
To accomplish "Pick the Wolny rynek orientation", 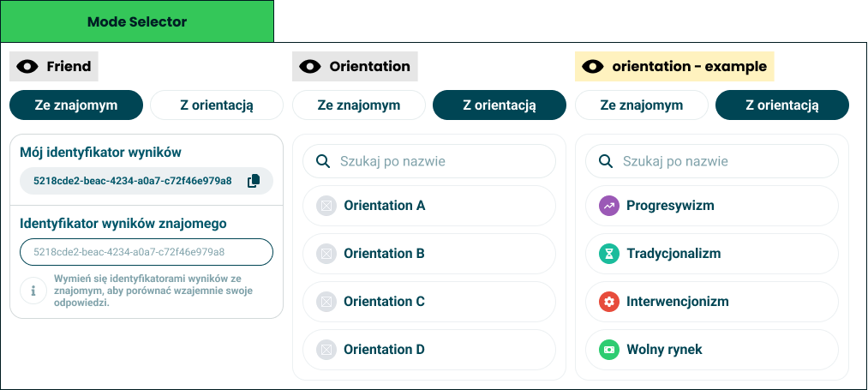I will click(712, 350).
